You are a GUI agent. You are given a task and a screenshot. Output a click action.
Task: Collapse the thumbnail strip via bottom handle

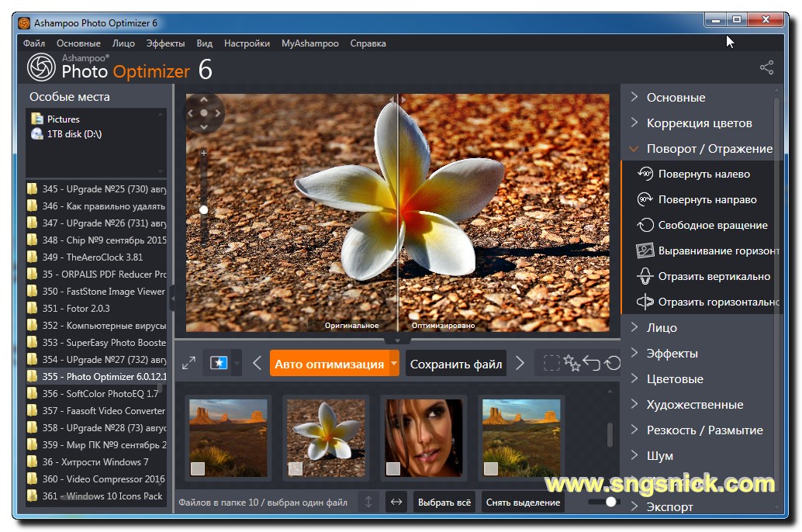pyautogui.click(x=397, y=340)
